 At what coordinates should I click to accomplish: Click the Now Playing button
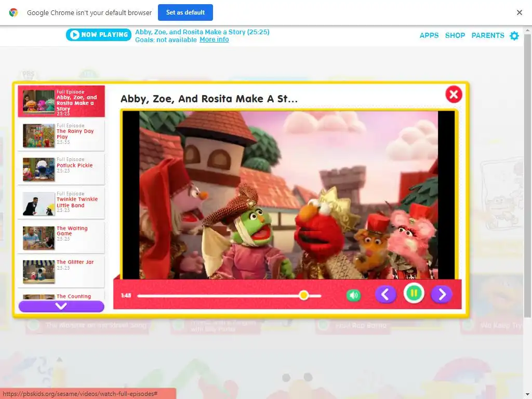[98, 35]
